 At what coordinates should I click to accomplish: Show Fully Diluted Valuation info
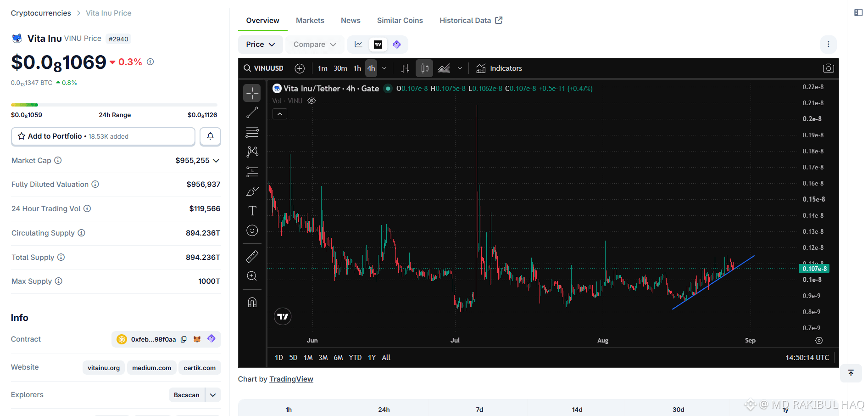coord(95,184)
